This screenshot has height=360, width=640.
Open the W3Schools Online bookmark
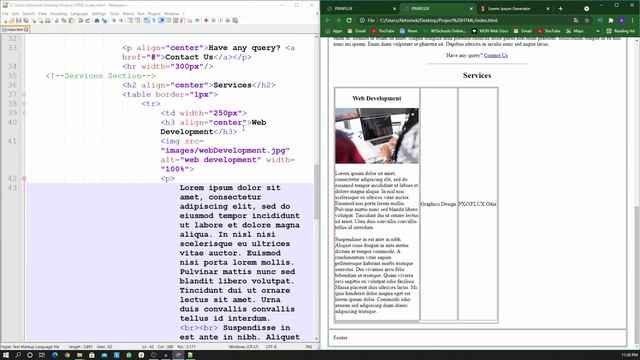click(x=445, y=31)
